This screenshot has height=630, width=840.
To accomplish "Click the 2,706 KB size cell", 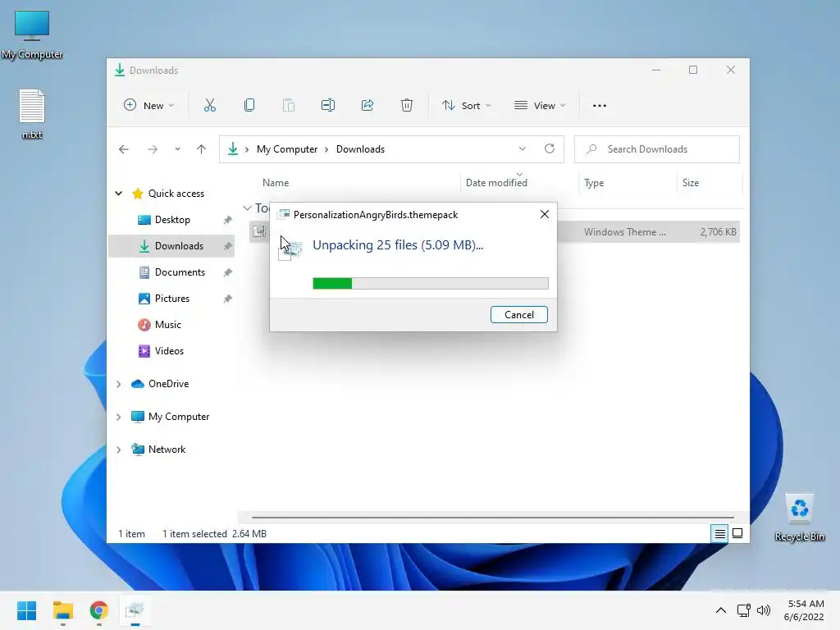I will pyautogui.click(x=718, y=232).
